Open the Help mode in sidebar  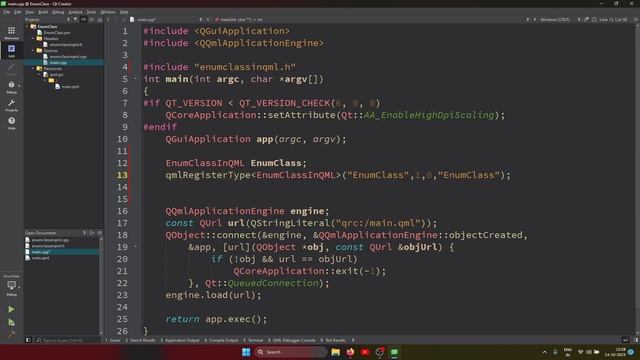click(11, 122)
